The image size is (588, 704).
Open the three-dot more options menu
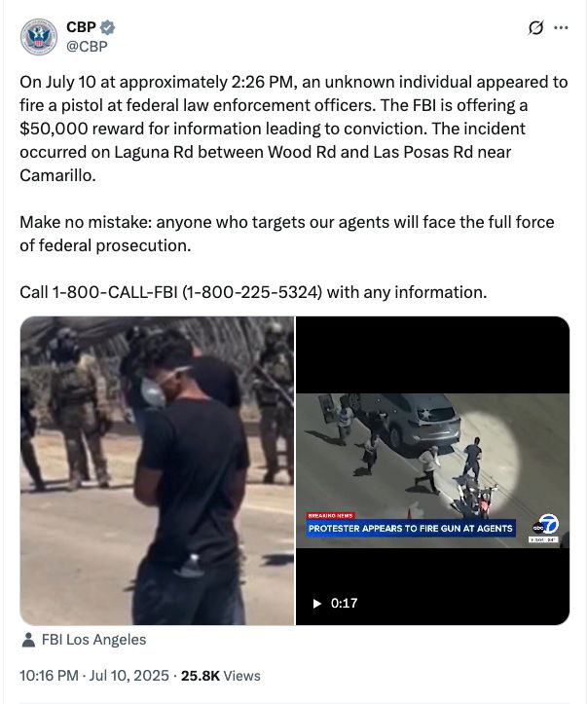[x=561, y=28]
